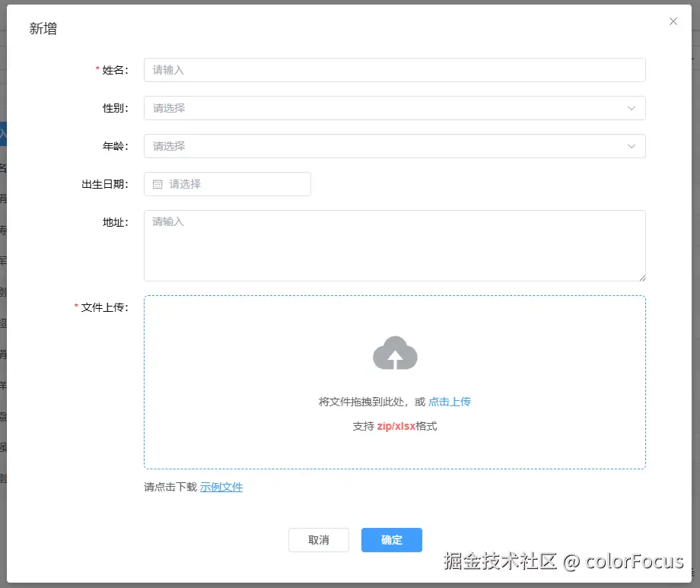Click the 确定 button

[392, 540]
